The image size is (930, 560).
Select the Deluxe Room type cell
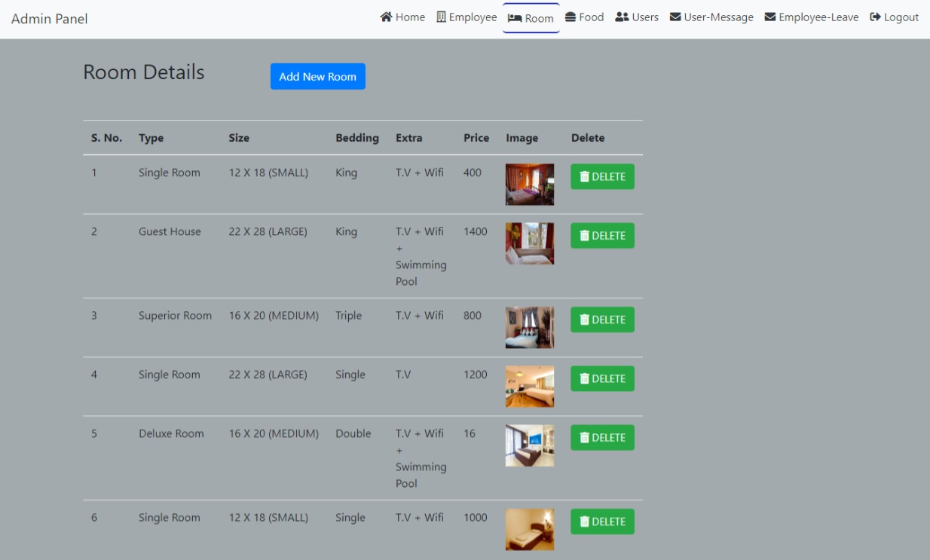[x=171, y=433]
